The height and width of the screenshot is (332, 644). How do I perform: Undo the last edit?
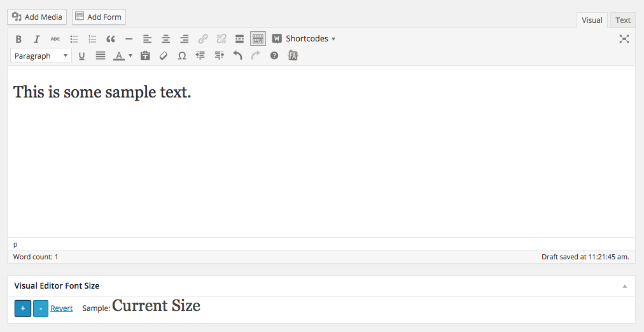click(237, 56)
